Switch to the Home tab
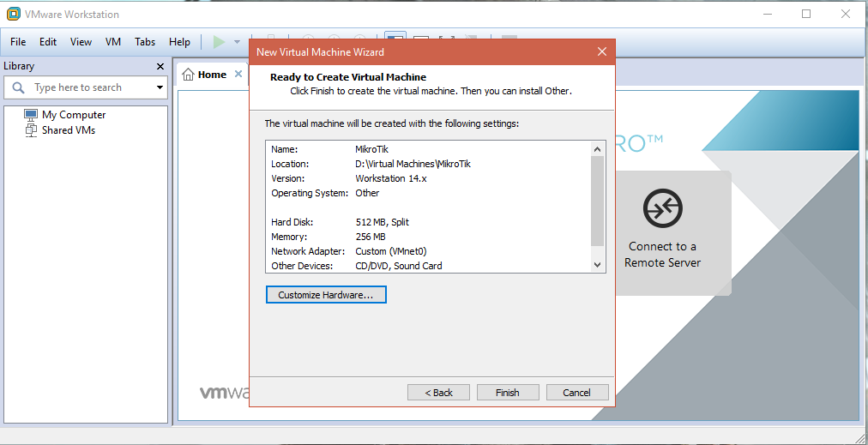This screenshot has width=868, height=445. tap(212, 75)
